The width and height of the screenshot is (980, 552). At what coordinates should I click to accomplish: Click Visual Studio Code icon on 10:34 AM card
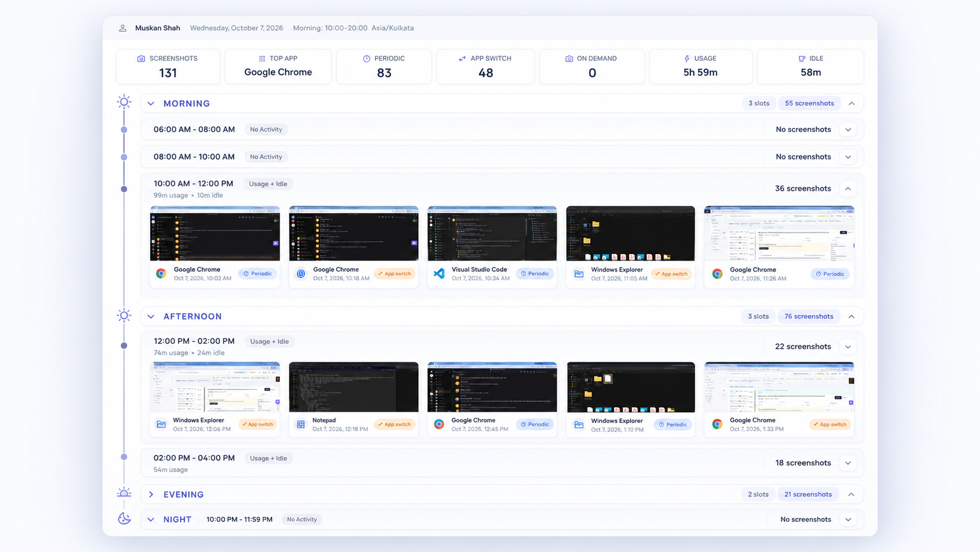[x=439, y=273]
